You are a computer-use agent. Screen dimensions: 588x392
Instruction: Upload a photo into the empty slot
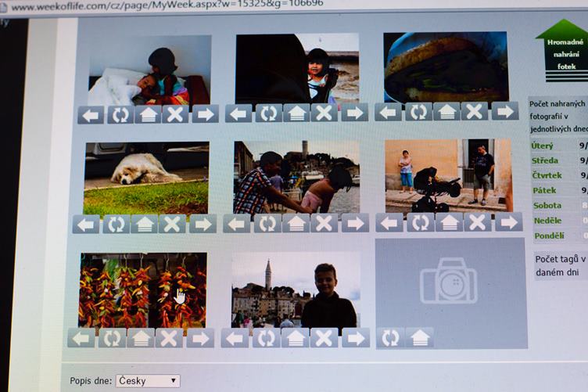(420, 336)
